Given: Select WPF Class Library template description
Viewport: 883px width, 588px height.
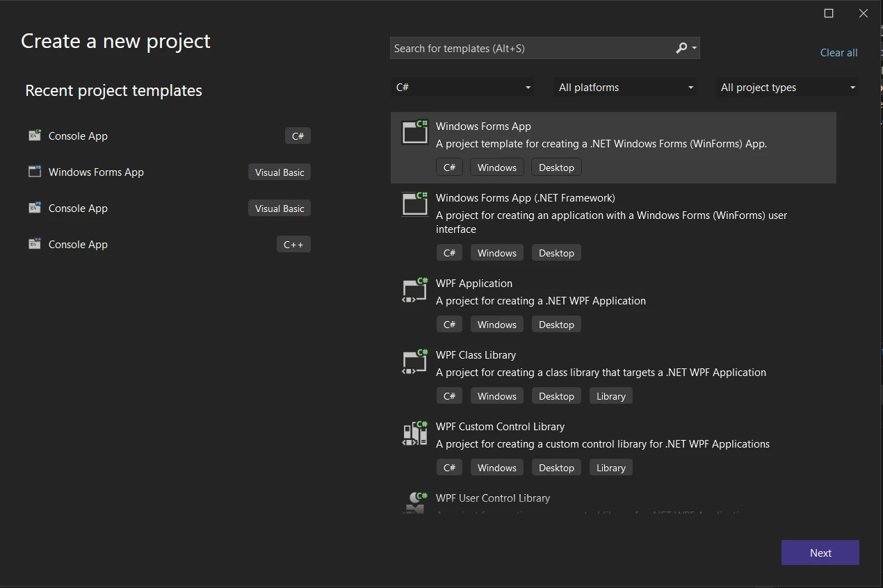Looking at the screenshot, I should click(x=601, y=373).
